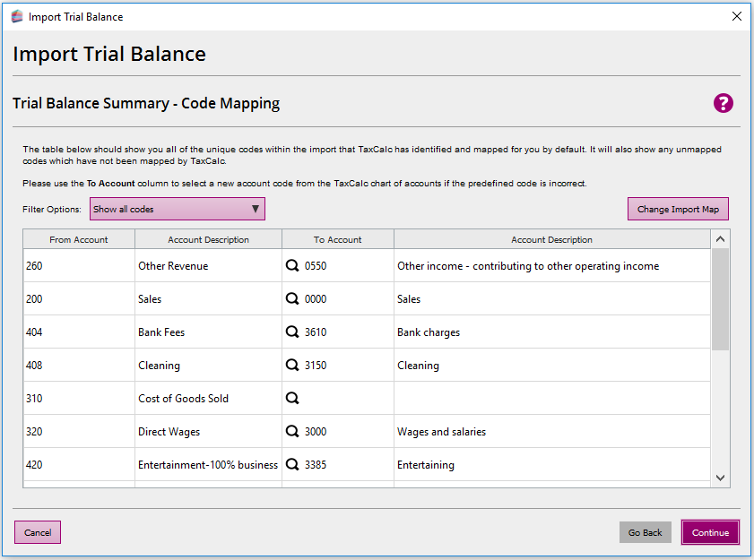Click the table's vertical scrollbar thumb
Viewport: 754px width, 560px height.
720,299
